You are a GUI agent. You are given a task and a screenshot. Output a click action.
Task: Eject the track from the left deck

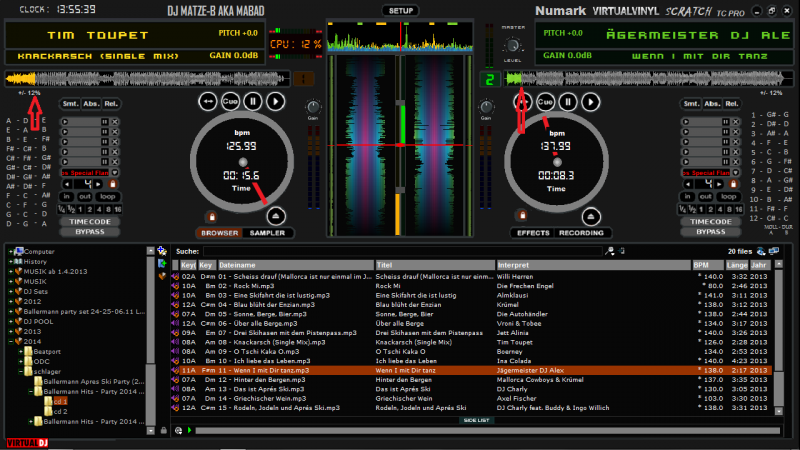coord(277,215)
